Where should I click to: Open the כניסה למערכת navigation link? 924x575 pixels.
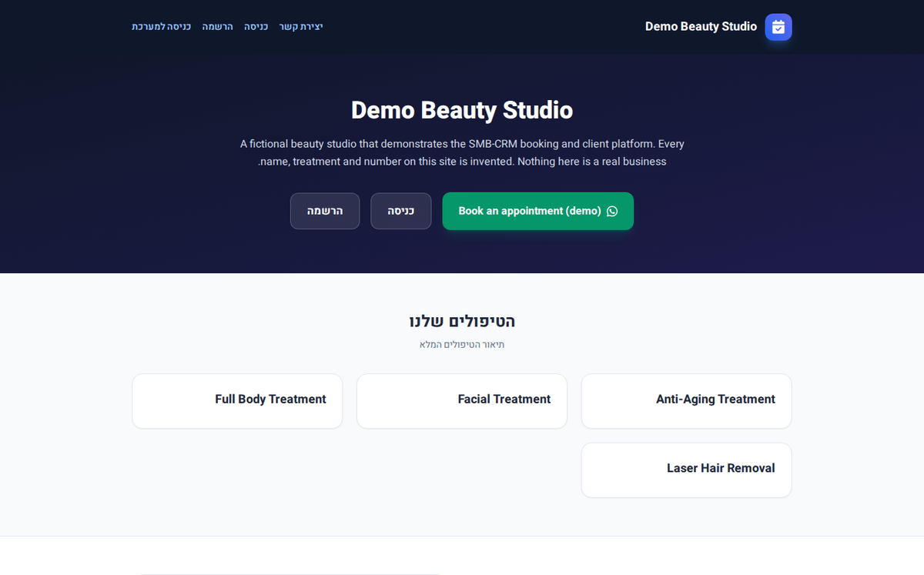pos(162,27)
